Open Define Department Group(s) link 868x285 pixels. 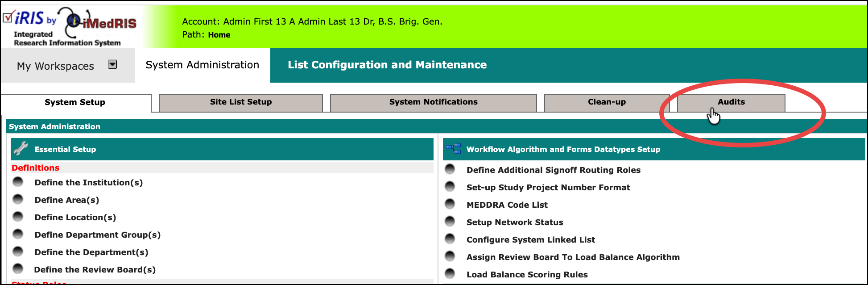click(x=98, y=235)
